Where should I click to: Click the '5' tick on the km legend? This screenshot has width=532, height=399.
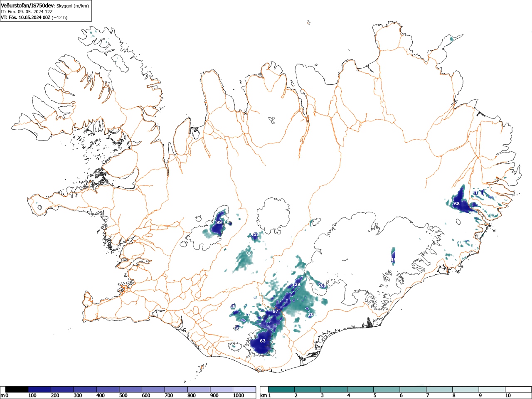pos(375,396)
